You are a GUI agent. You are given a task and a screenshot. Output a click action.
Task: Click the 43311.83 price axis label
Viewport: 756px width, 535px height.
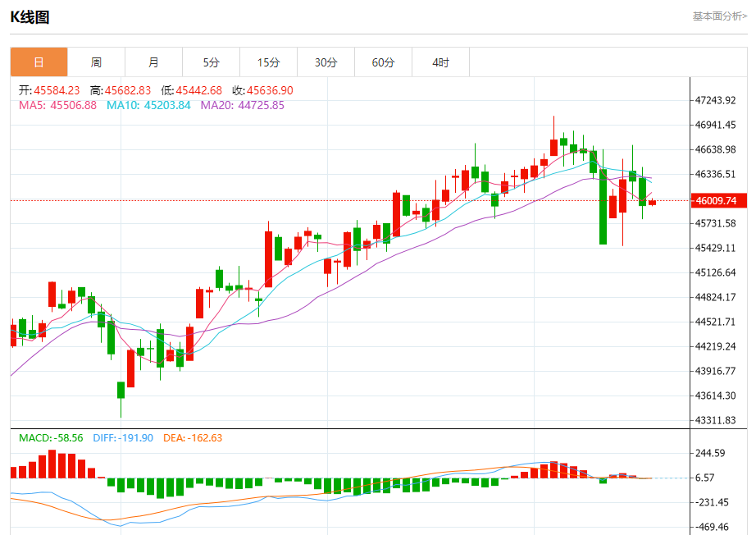pos(716,420)
